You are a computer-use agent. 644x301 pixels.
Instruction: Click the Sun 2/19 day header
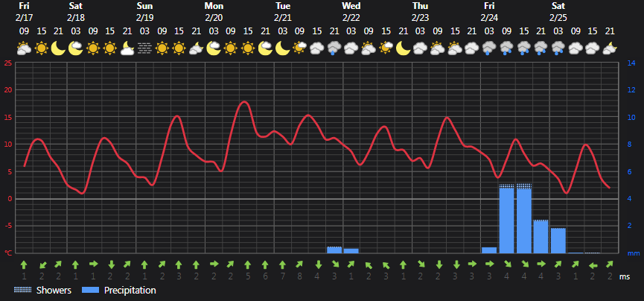(x=144, y=12)
